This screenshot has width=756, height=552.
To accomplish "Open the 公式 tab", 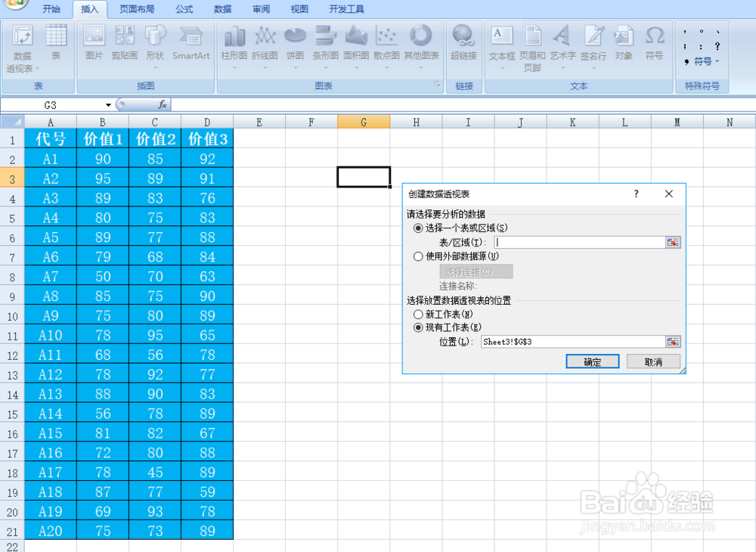I will coord(184,8).
